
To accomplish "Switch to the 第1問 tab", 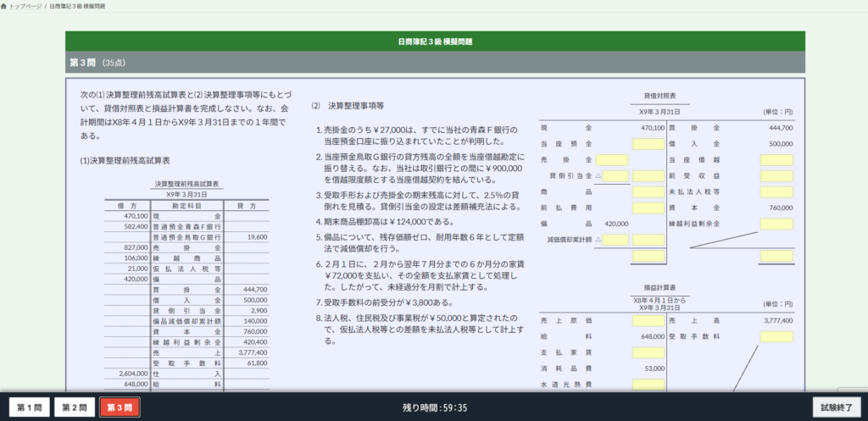I will (x=30, y=407).
